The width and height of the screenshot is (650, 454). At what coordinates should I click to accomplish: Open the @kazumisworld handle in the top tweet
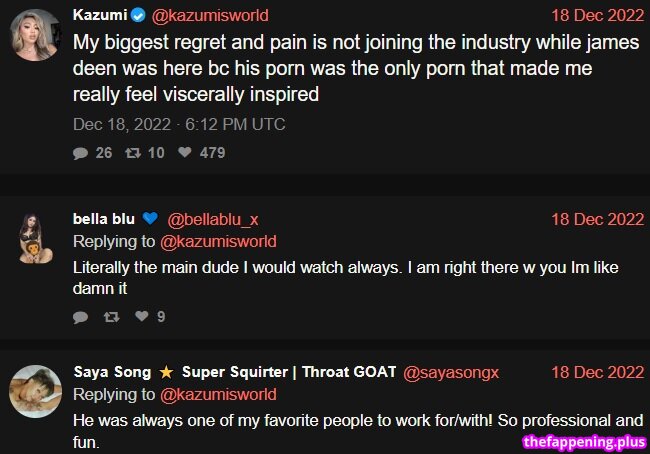[210, 16]
